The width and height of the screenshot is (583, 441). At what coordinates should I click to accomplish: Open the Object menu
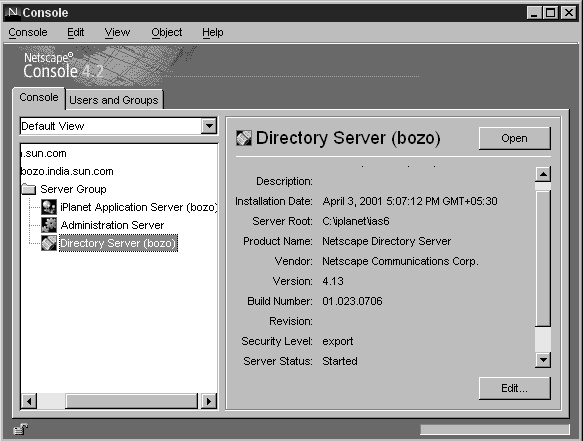[167, 32]
